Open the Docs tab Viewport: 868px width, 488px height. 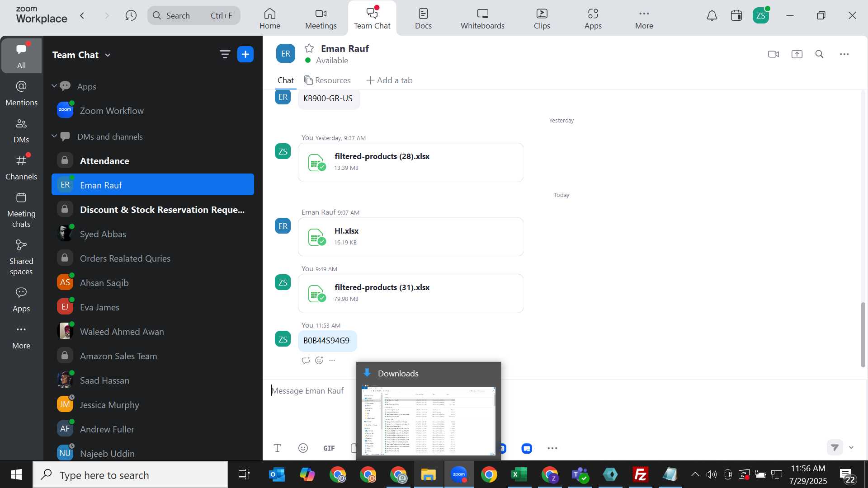point(424,19)
